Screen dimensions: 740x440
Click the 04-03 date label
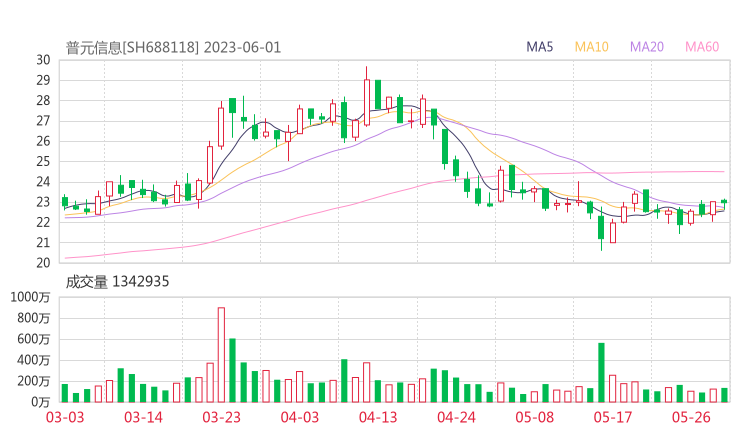click(300, 417)
